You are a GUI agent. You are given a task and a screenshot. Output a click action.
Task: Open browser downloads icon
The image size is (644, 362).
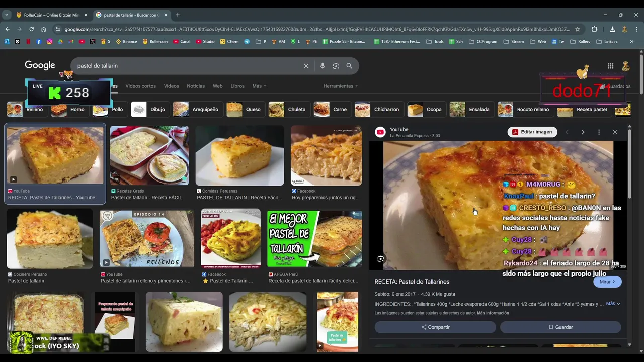tap(612, 29)
